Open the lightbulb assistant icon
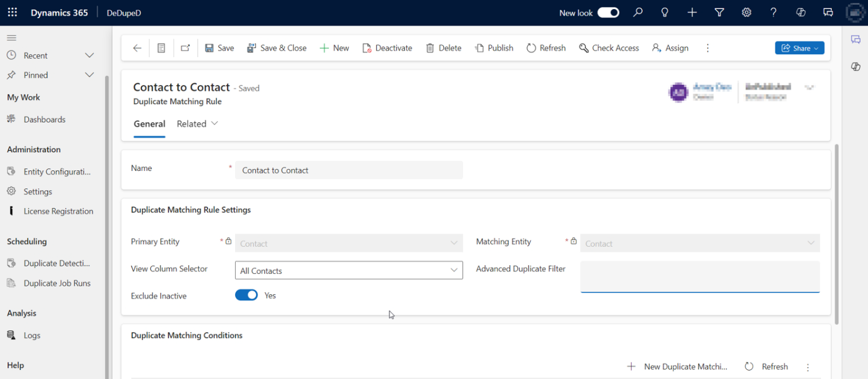Image resolution: width=868 pixels, height=379 pixels. tap(665, 13)
